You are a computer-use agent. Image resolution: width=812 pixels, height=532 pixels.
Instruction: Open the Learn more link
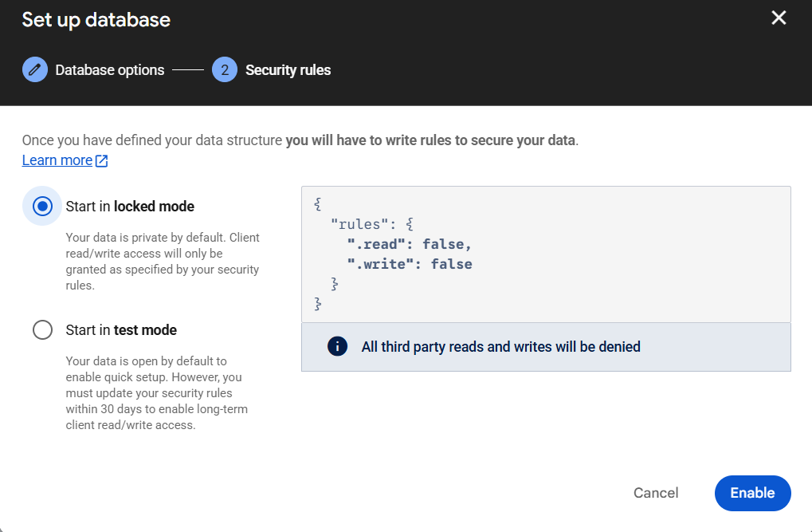tap(57, 160)
